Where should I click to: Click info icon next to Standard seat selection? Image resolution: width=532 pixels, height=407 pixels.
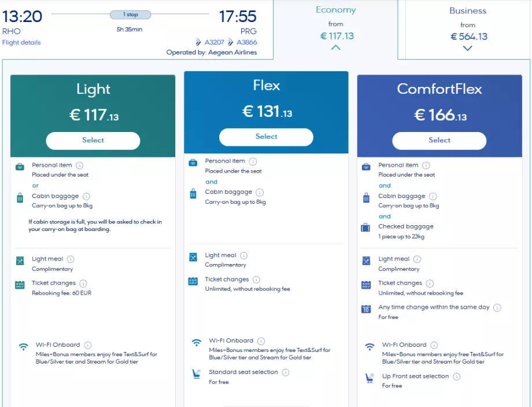tap(286, 372)
